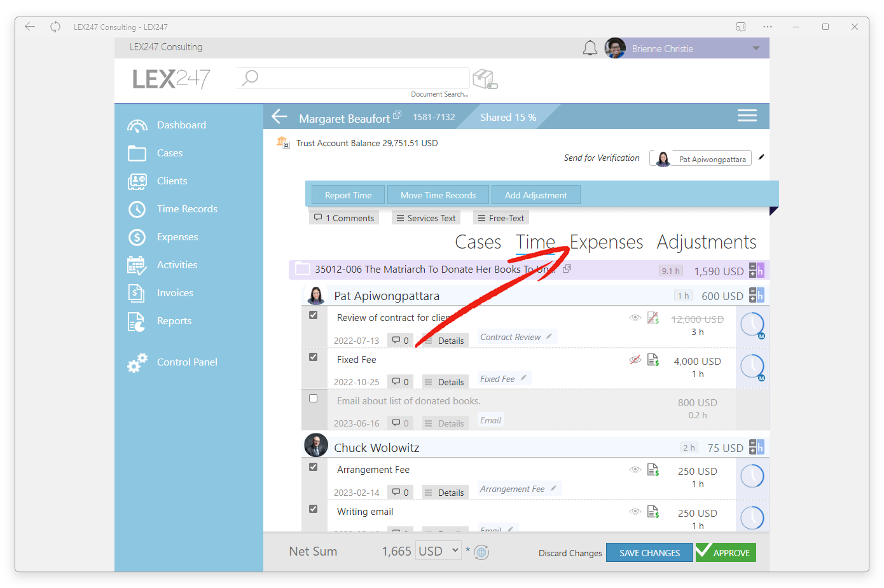The image size is (884, 588).
Task: Click the invoice document icon on Arrangement Fee row
Action: [653, 470]
